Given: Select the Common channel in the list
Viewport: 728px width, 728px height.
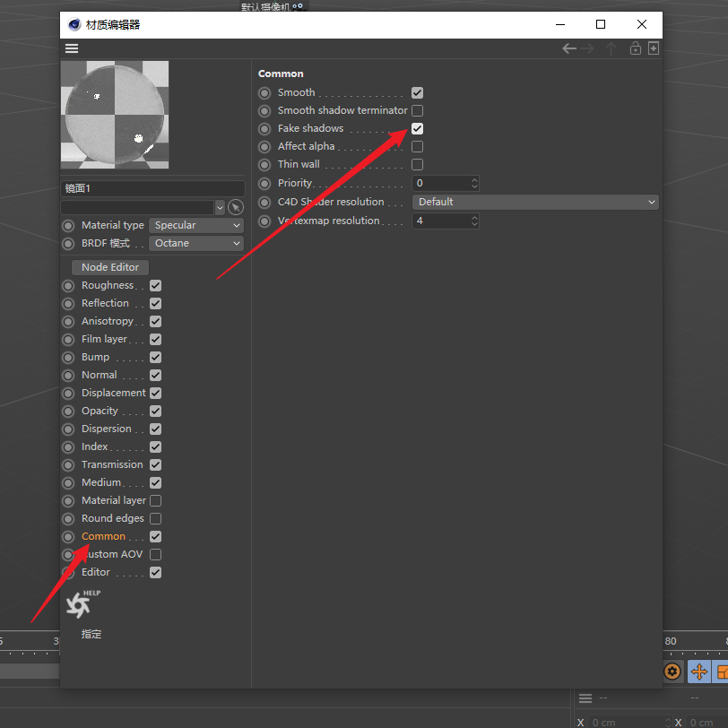Looking at the screenshot, I should pos(103,536).
